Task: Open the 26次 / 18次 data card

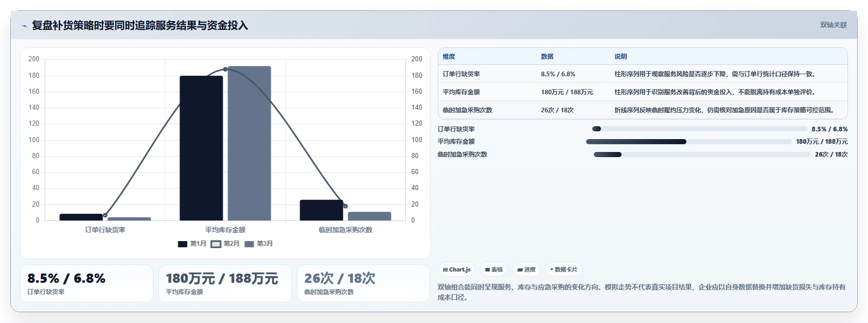Action: coord(363,283)
